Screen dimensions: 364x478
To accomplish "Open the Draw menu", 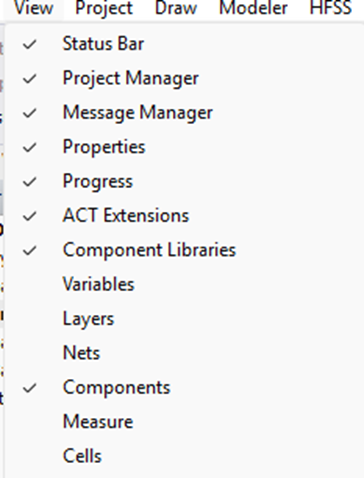I will coord(176,8).
